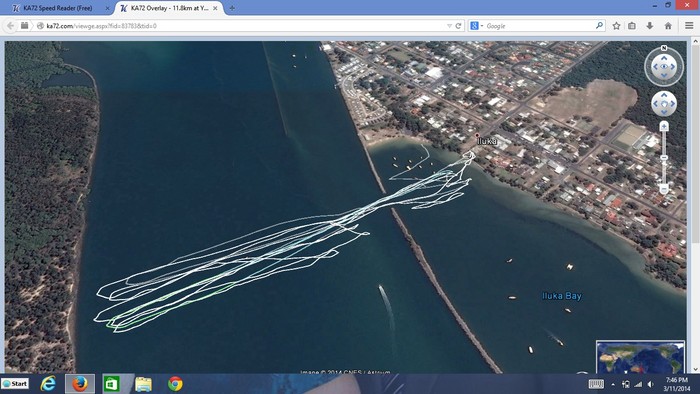Viewport: 700px width, 394px height.
Task: Reset view with the North indicator
Action: (x=664, y=48)
